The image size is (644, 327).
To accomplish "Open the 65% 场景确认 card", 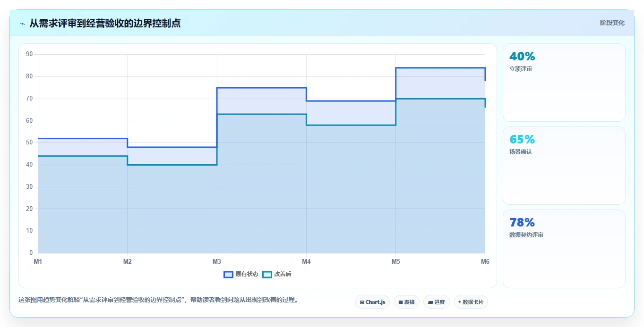I will coord(564,166).
